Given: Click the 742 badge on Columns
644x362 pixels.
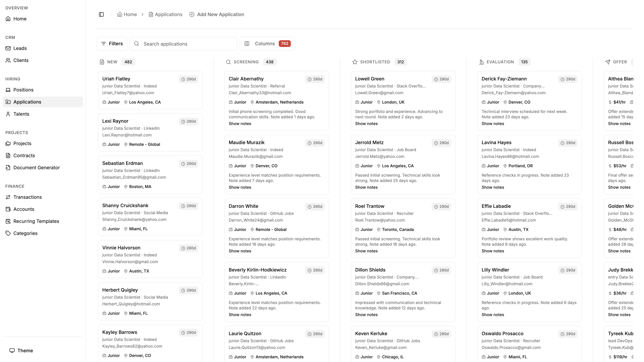Looking at the screenshot, I should pos(285,44).
